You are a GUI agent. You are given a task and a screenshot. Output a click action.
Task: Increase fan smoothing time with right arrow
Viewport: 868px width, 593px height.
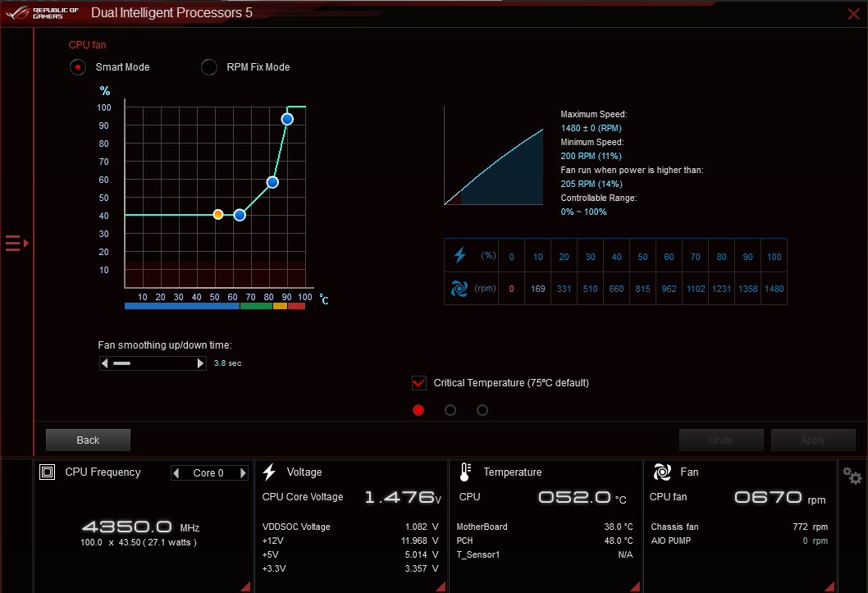pyautogui.click(x=200, y=363)
